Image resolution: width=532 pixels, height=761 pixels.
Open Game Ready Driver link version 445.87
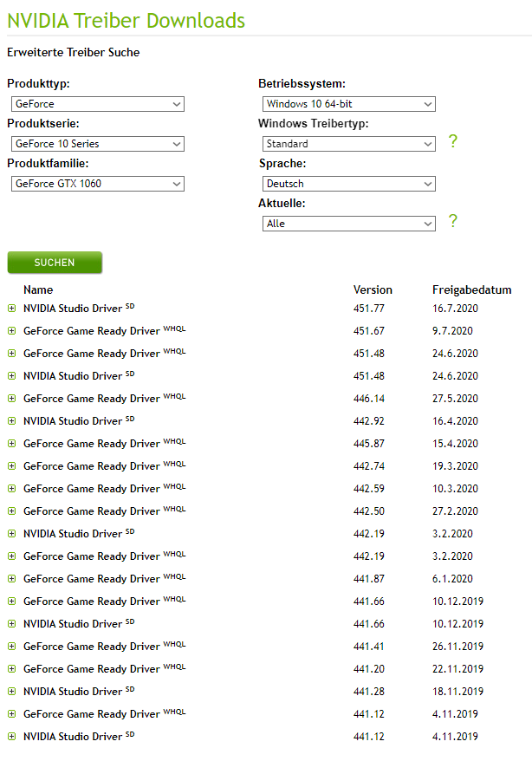(x=92, y=444)
